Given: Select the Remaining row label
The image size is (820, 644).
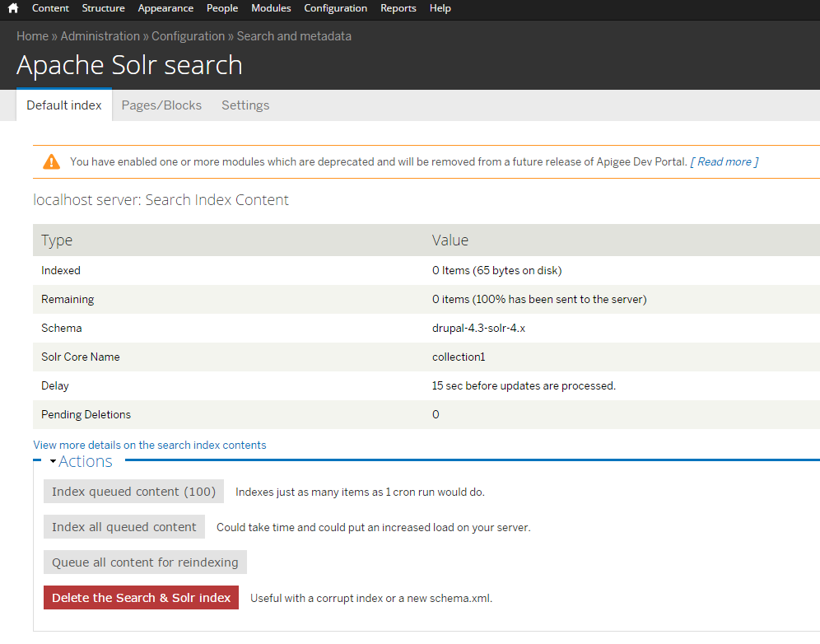Looking at the screenshot, I should pos(68,299).
